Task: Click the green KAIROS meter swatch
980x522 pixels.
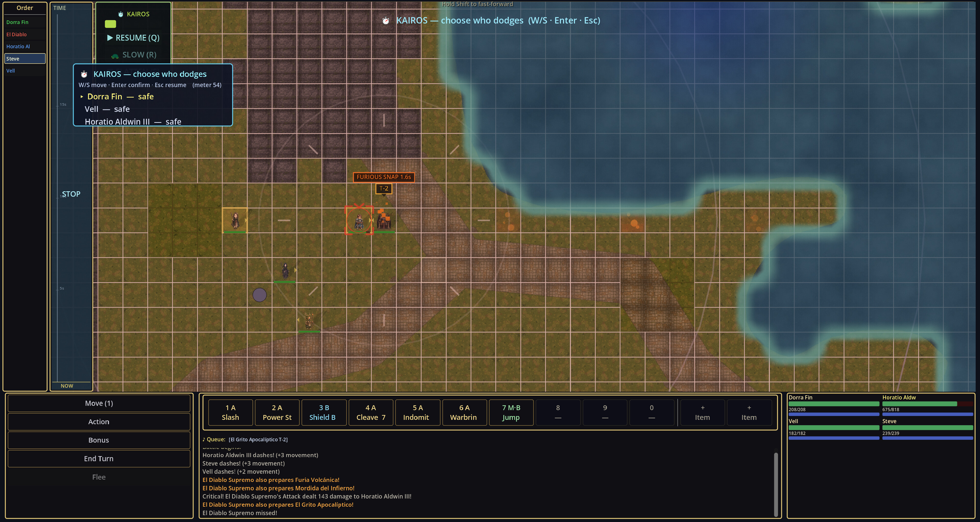Action: point(110,24)
